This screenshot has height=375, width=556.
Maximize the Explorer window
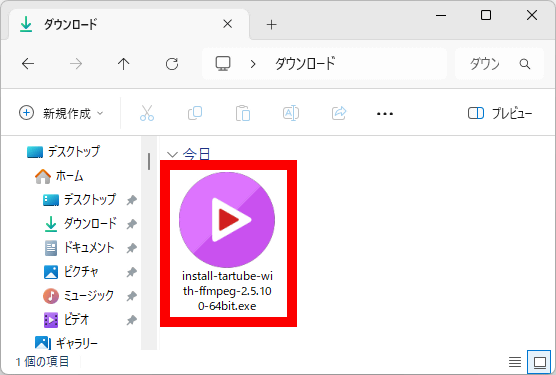point(486,15)
